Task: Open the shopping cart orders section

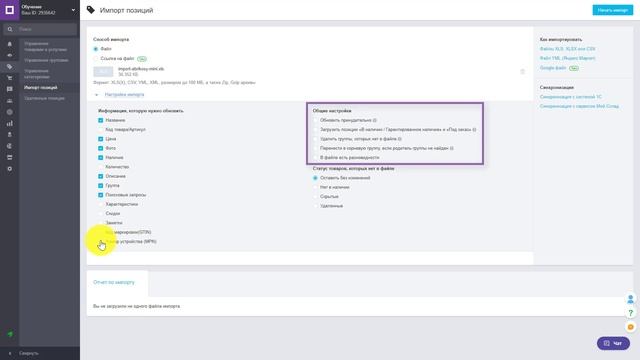Action: pos(9,78)
